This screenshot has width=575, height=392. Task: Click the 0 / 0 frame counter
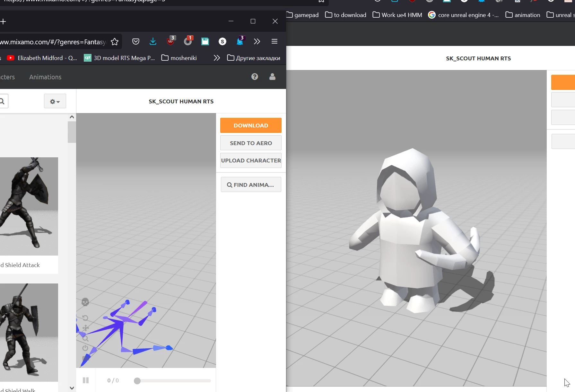113,380
